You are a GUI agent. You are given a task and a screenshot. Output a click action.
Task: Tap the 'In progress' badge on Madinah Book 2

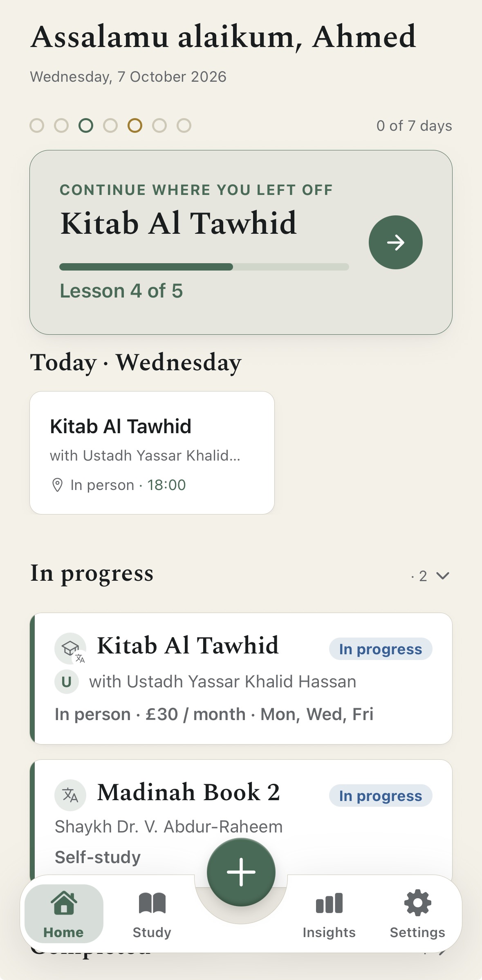pyautogui.click(x=381, y=796)
